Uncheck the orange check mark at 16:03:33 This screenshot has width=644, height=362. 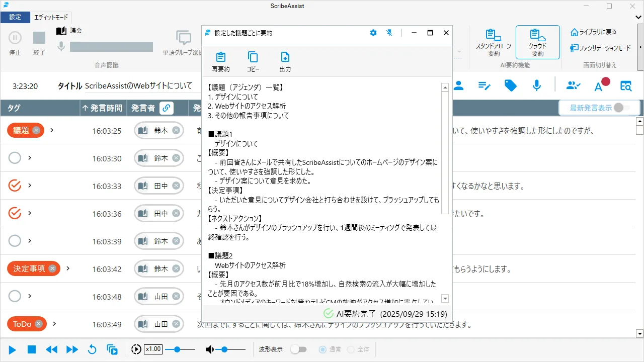[x=15, y=186]
